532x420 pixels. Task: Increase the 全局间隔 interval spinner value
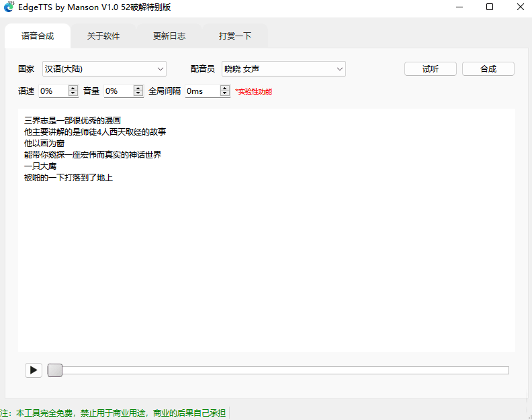point(225,88)
